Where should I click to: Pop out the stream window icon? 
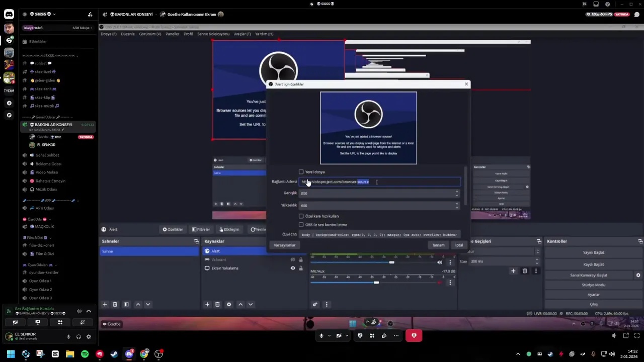click(626, 335)
